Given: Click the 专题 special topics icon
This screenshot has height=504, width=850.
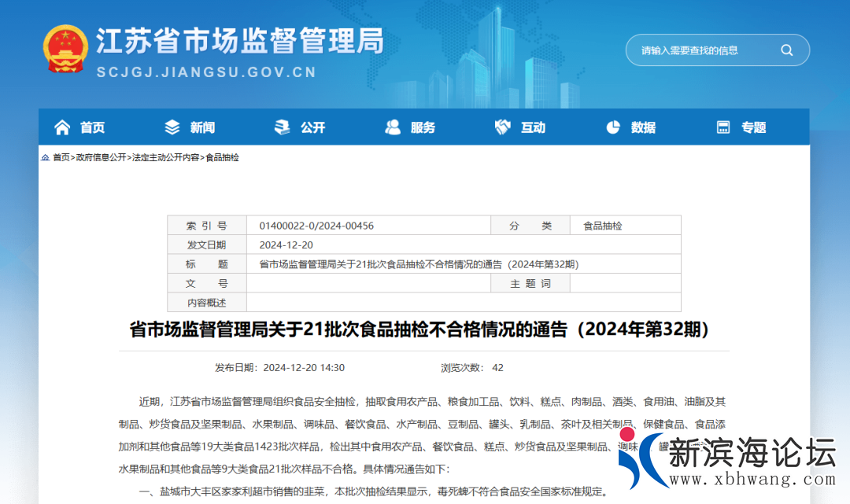Looking at the screenshot, I should (723, 127).
